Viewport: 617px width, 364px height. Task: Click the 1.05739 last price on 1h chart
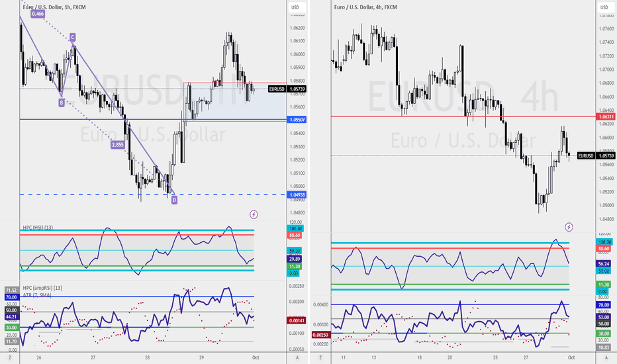tap(297, 89)
